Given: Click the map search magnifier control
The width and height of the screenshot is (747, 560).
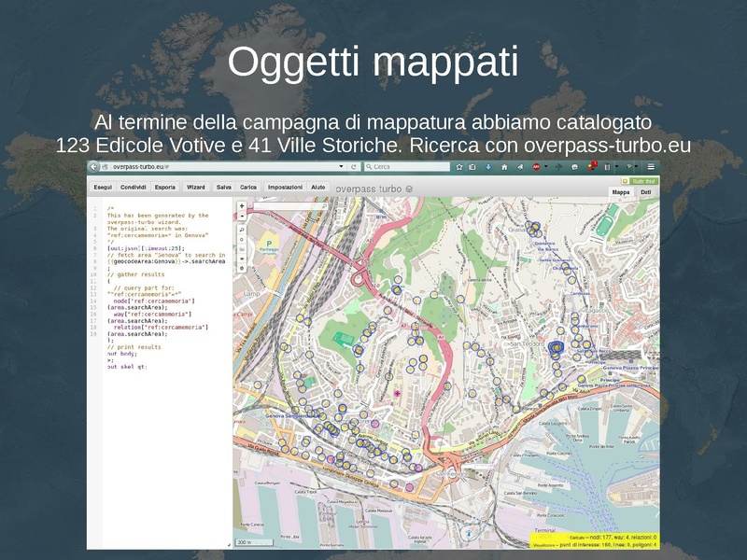Looking at the screenshot, I should pyautogui.click(x=241, y=230).
